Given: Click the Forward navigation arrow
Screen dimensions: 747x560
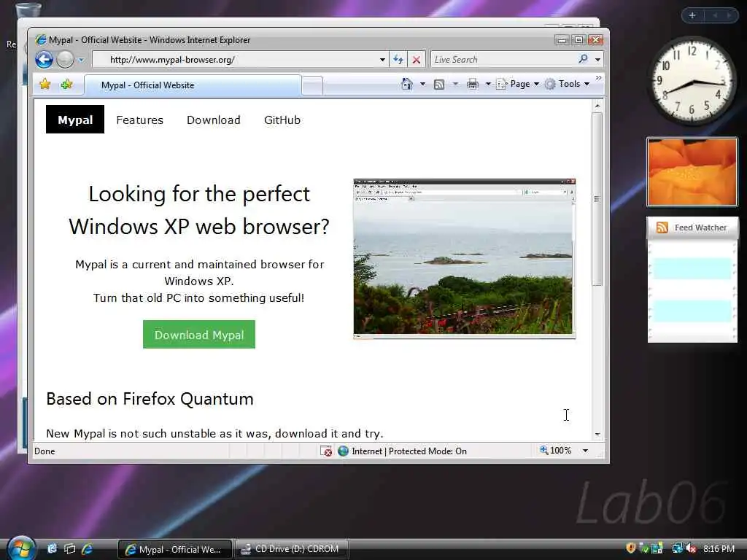Looking at the screenshot, I should point(65,60).
